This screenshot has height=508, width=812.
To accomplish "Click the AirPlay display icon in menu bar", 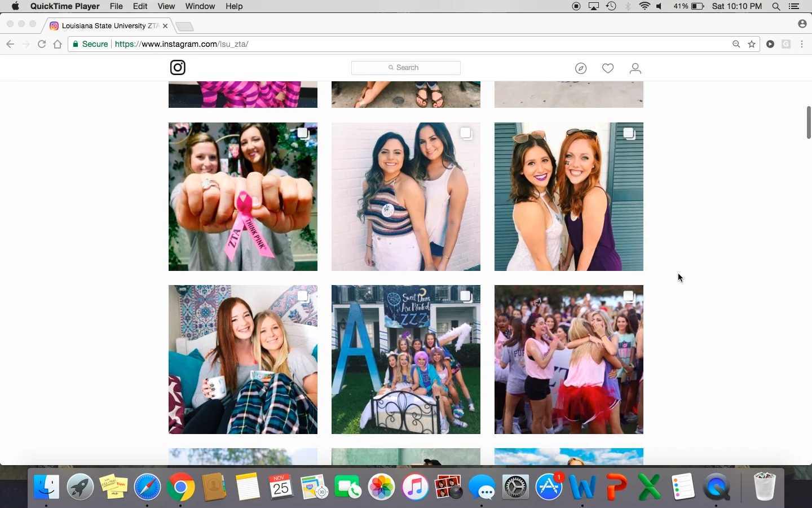I will [x=594, y=6].
